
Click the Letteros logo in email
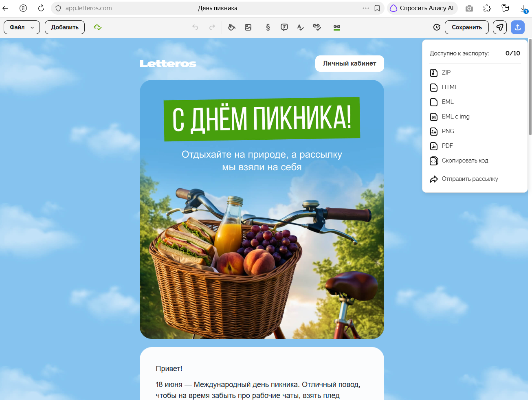pyautogui.click(x=168, y=64)
